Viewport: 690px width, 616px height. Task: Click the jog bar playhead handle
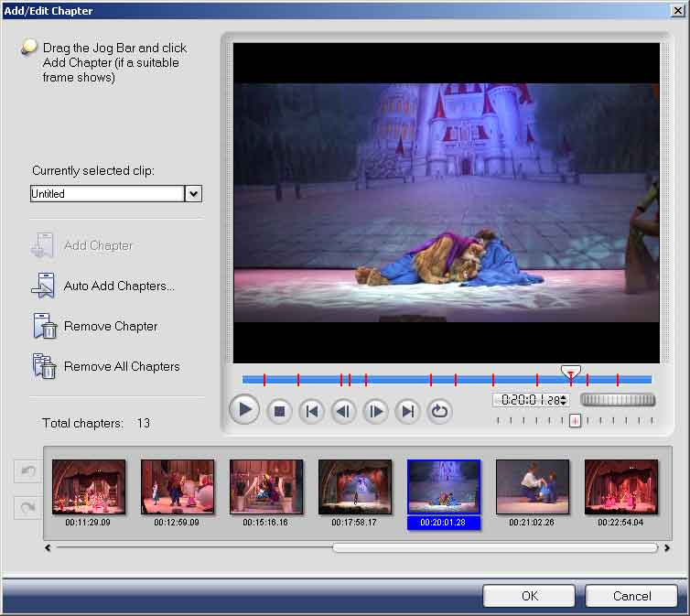tap(571, 373)
